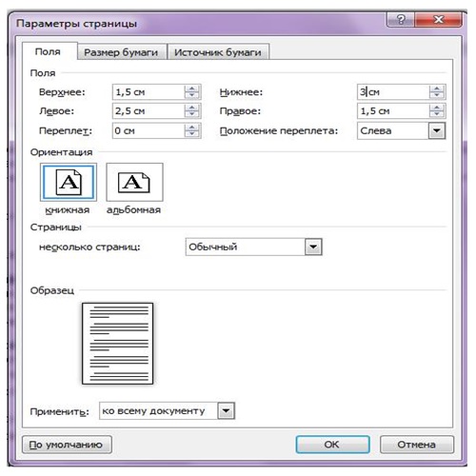The height and width of the screenshot is (476, 476).
Task: Open the Источник бумаги tab
Action: click(x=218, y=52)
